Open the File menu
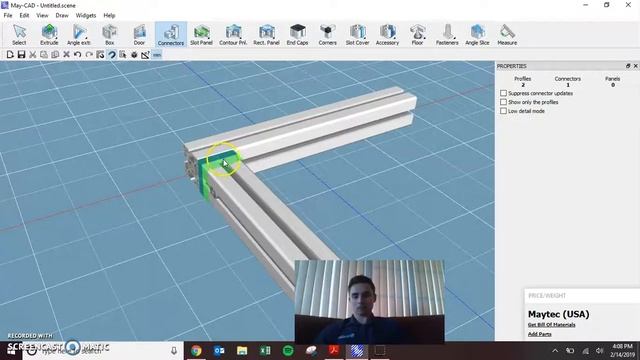The width and height of the screenshot is (640, 360). pyautogui.click(x=8, y=16)
